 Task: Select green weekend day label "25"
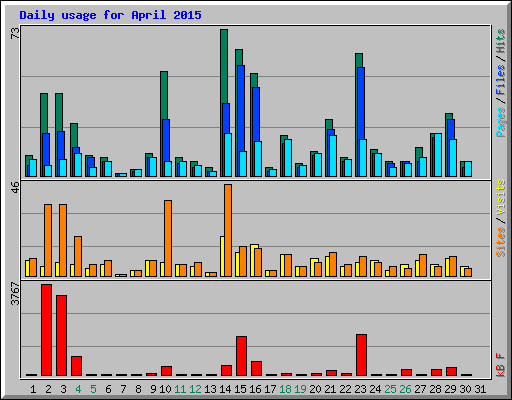click(x=390, y=389)
